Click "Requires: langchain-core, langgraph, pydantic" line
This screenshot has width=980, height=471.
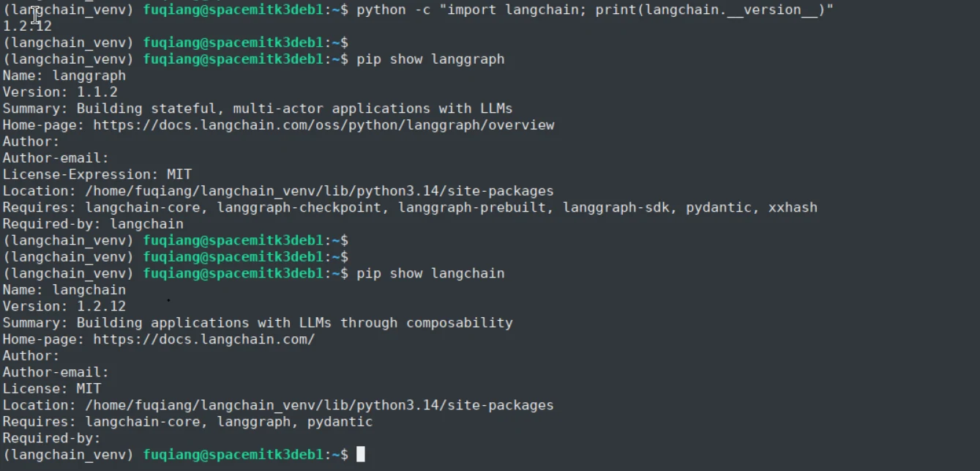187,422
